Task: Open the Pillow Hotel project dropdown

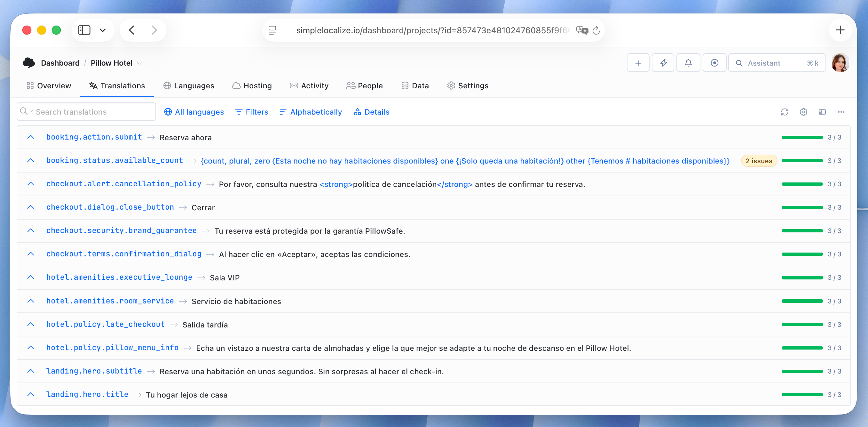Action: [116, 63]
